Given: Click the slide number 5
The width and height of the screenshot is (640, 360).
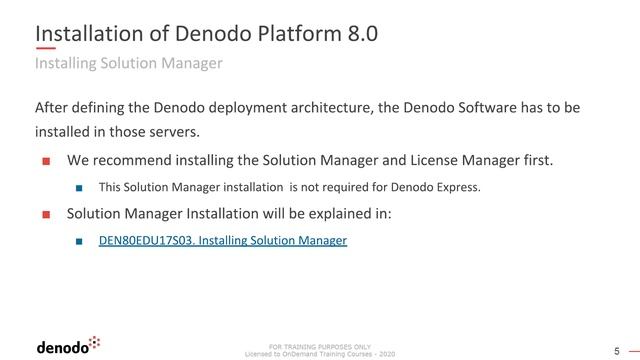Looking at the screenshot, I should click(617, 351).
